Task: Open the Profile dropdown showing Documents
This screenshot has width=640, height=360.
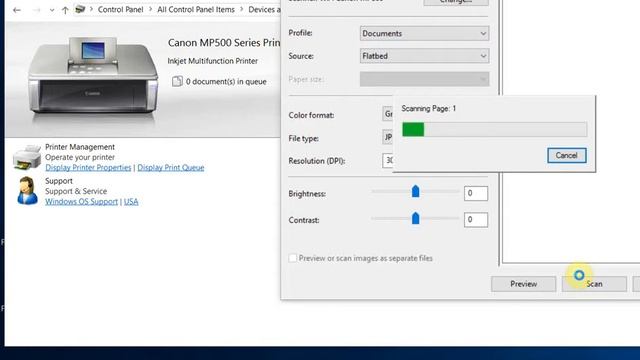Action: click(x=424, y=33)
